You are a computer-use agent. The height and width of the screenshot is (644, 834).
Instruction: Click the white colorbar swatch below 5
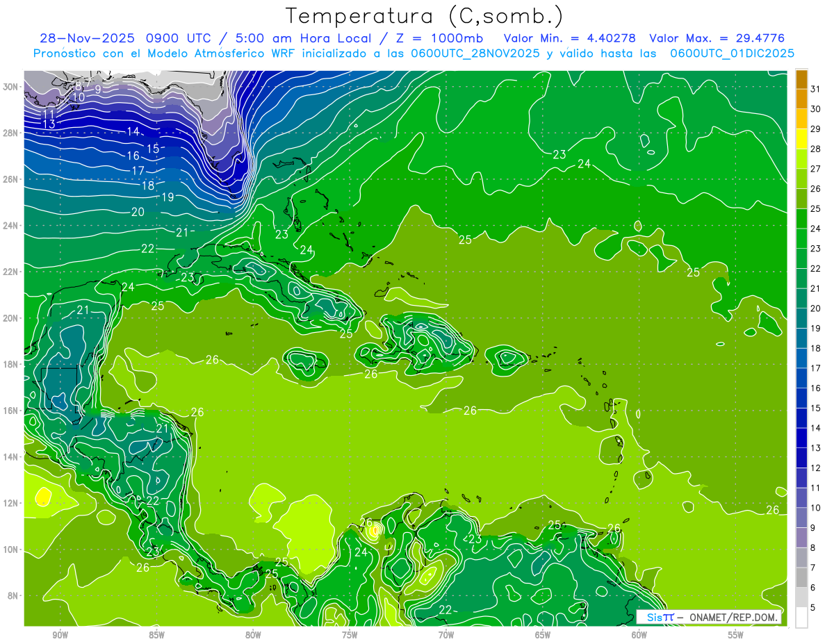(801, 618)
